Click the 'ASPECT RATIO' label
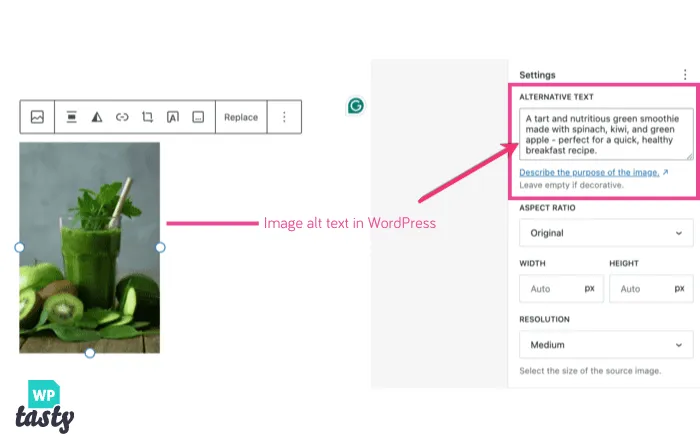The height and width of the screenshot is (447, 700). pyautogui.click(x=547, y=208)
